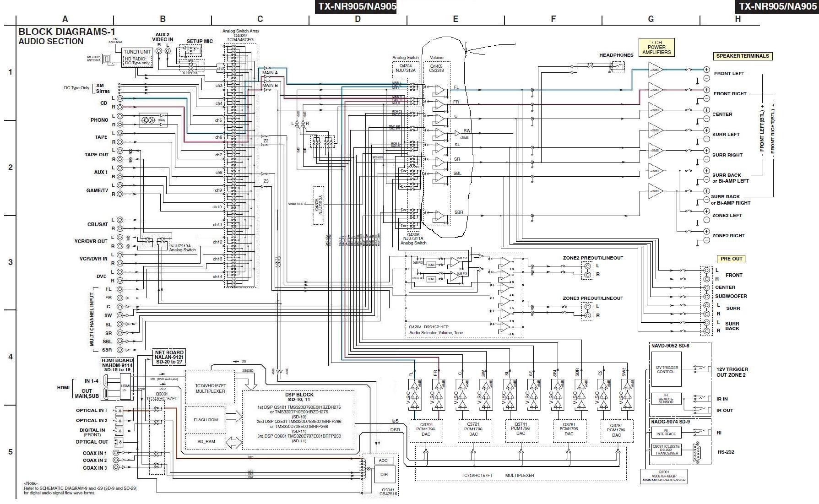Click the '12V TRIGGER OUT ZONE 2' label
The width and height of the screenshot is (819, 504).
coord(732,372)
